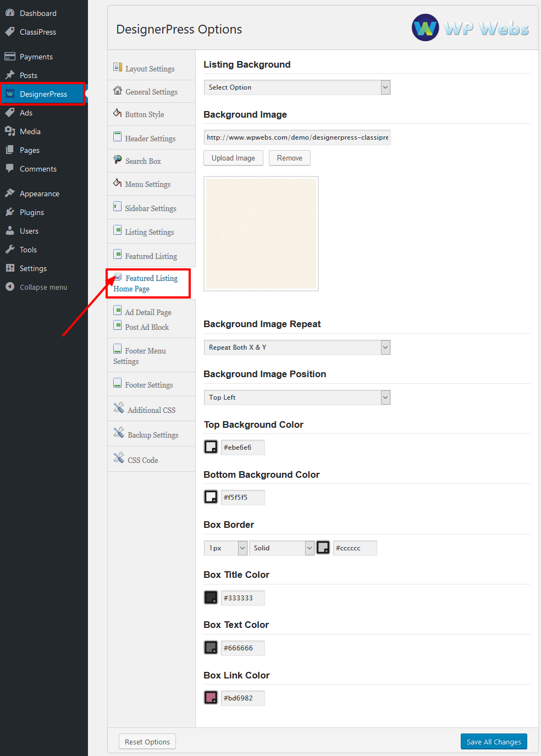This screenshot has height=756, width=541.
Task: Click the #666666 text color field
Action: [x=242, y=648]
